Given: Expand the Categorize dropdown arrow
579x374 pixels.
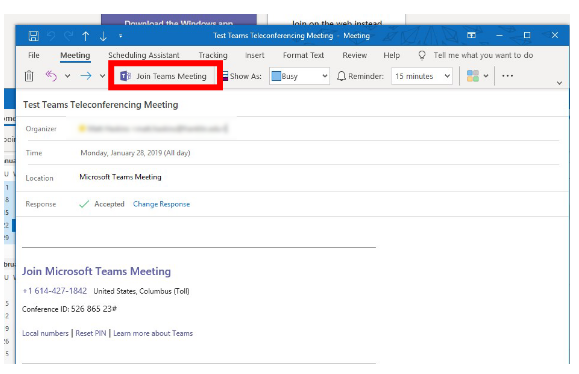Looking at the screenshot, I should tap(486, 76).
